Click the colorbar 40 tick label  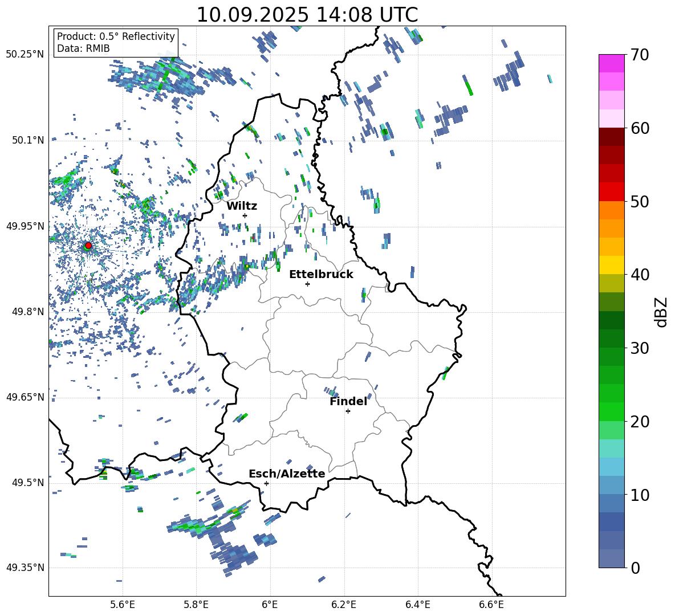(x=640, y=275)
